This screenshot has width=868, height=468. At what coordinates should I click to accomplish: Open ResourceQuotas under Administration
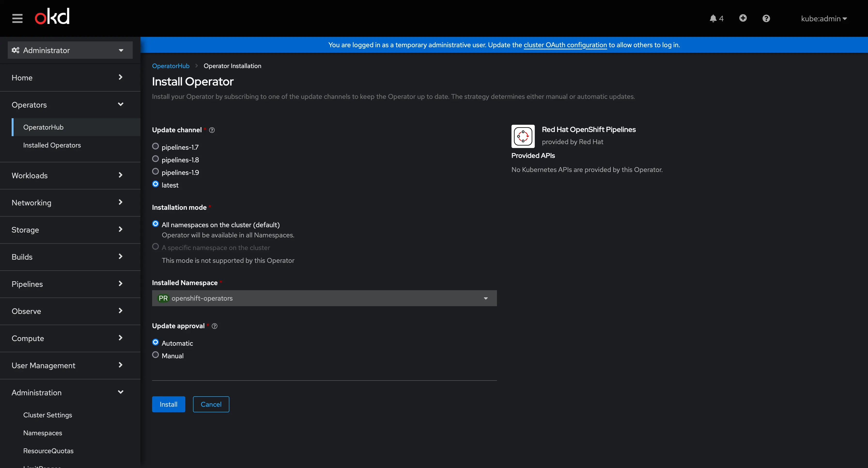[76, 451]
